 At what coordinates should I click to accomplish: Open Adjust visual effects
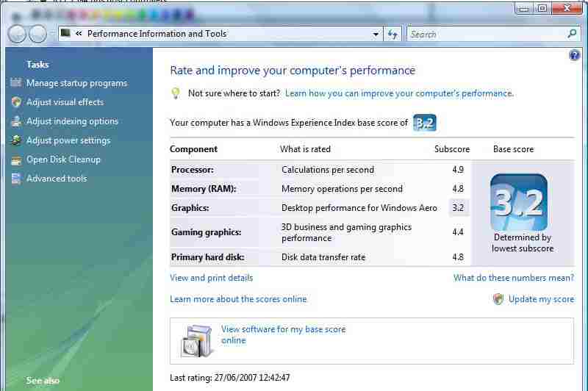coord(65,102)
